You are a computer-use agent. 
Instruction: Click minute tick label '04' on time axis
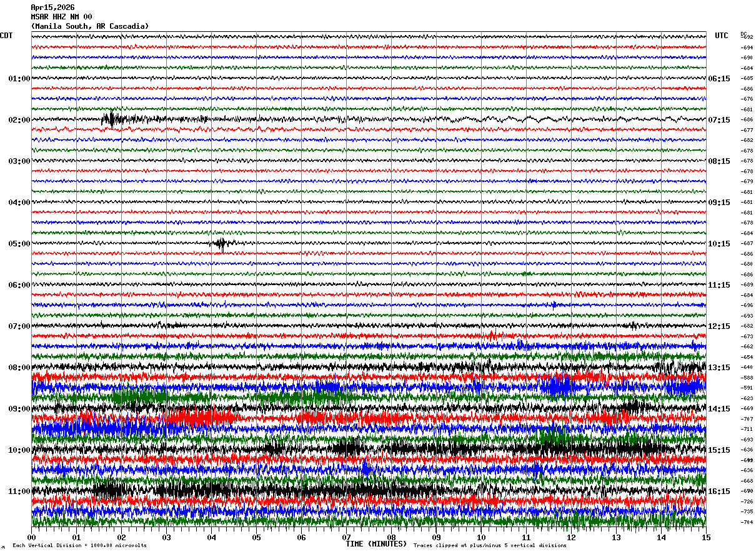(x=212, y=538)
